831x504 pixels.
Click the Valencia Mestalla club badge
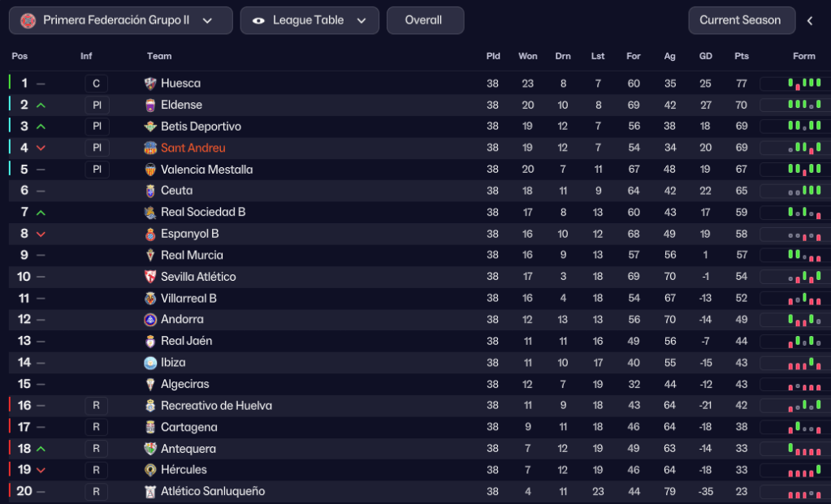click(150, 170)
